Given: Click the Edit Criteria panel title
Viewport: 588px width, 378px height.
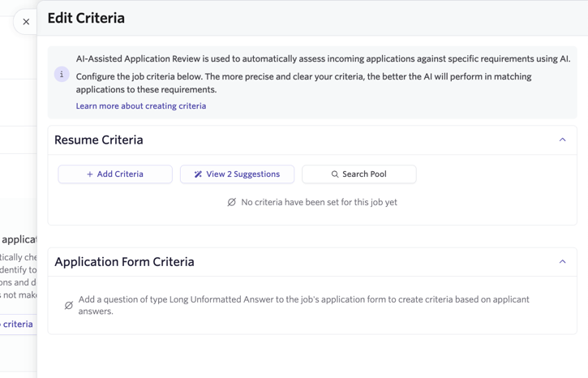Looking at the screenshot, I should pyautogui.click(x=86, y=18).
